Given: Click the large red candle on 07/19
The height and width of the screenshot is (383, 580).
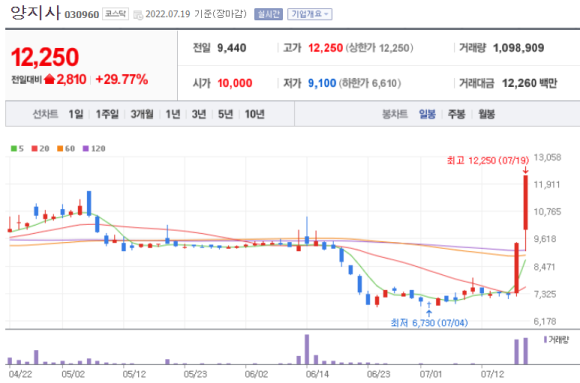Looking at the screenshot, I should pos(525,203).
